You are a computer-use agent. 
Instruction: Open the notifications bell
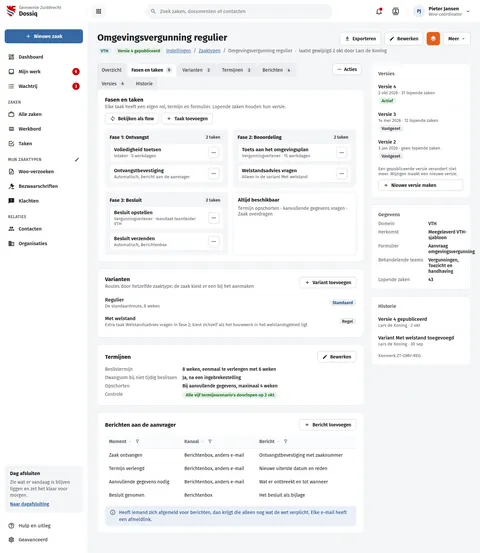coord(379,11)
